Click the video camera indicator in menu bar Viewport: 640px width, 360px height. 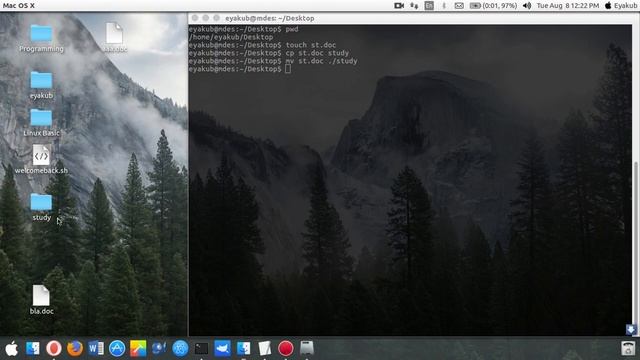pos(399,6)
